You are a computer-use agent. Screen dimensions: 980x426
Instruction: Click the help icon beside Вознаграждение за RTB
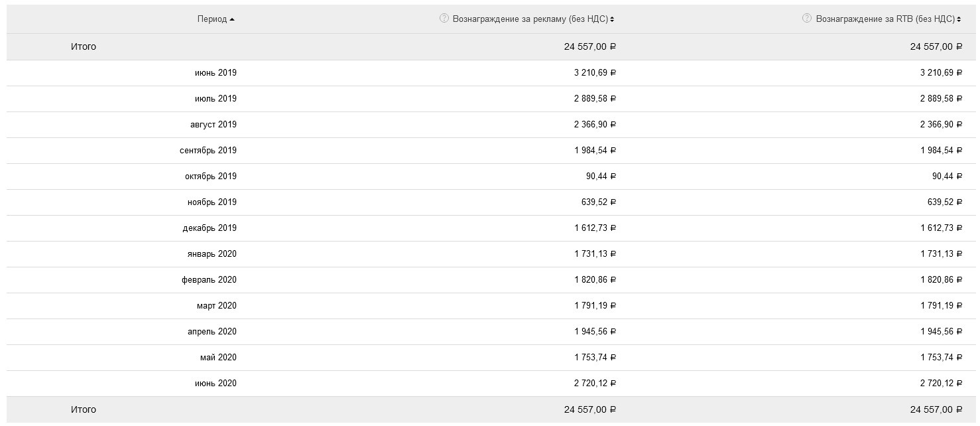point(807,19)
